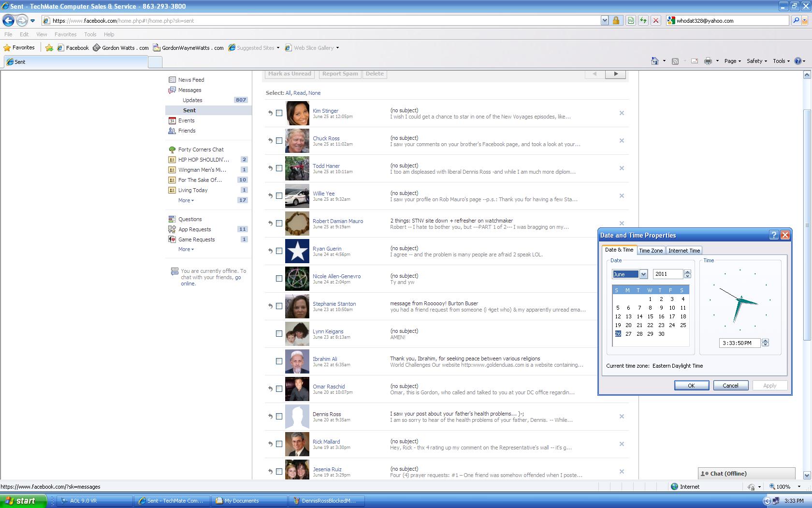Check the box for Nicole Allen-Genevro message
This screenshot has height=508, width=812.
pos(279,278)
